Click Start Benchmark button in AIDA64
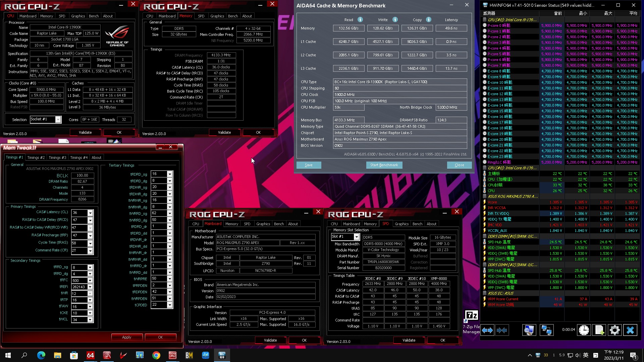 click(x=384, y=165)
